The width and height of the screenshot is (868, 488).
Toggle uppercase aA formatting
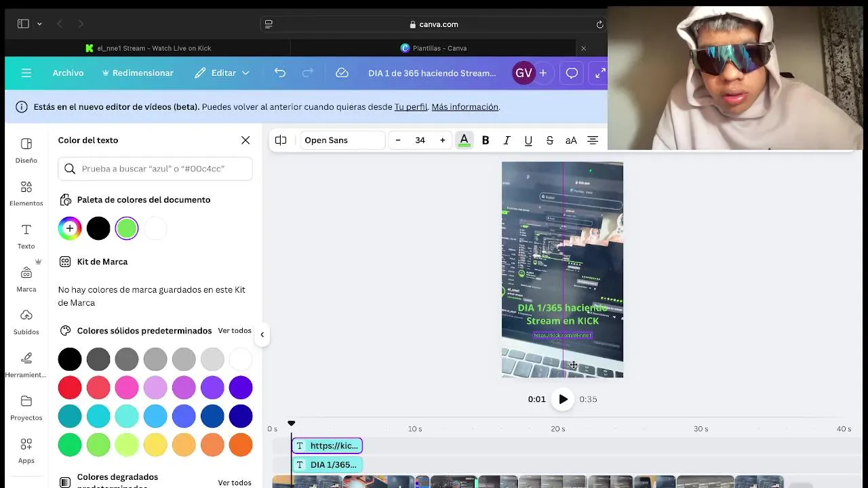571,140
